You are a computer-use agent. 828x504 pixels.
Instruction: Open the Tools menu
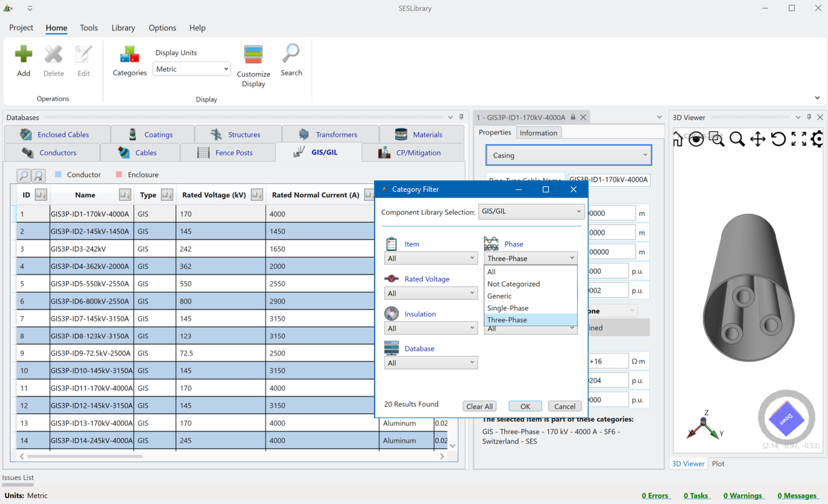(x=89, y=28)
